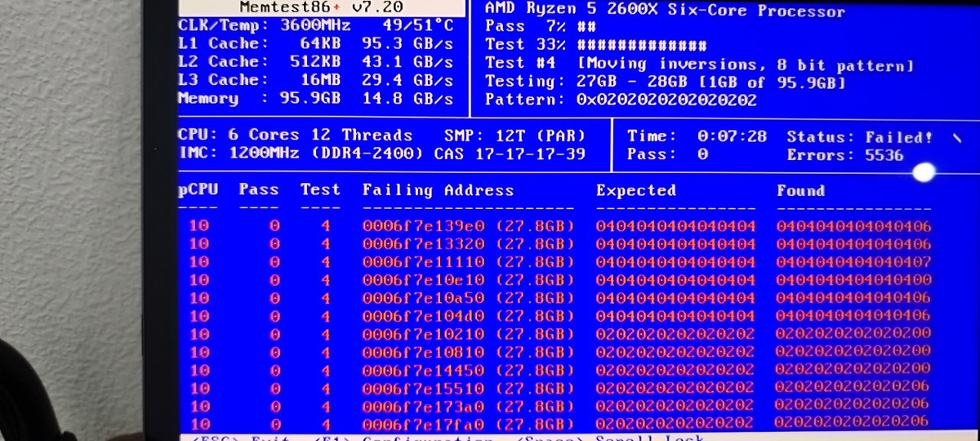Click the IMC 1200MHz (DDR4-2400) entry

click(x=301, y=154)
